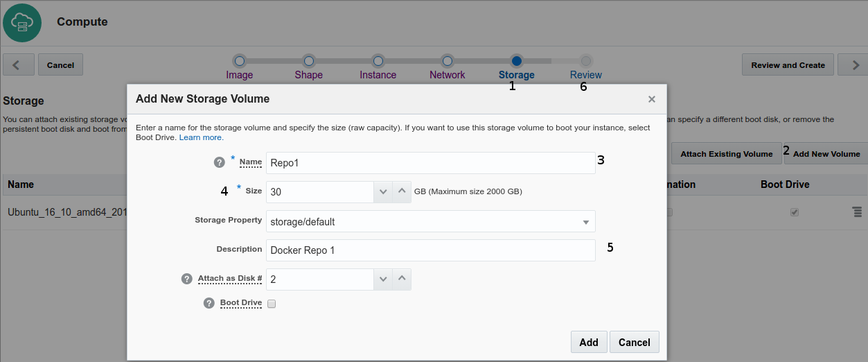Click help icon next to Attach as Disk #
The height and width of the screenshot is (362, 868).
pos(186,279)
